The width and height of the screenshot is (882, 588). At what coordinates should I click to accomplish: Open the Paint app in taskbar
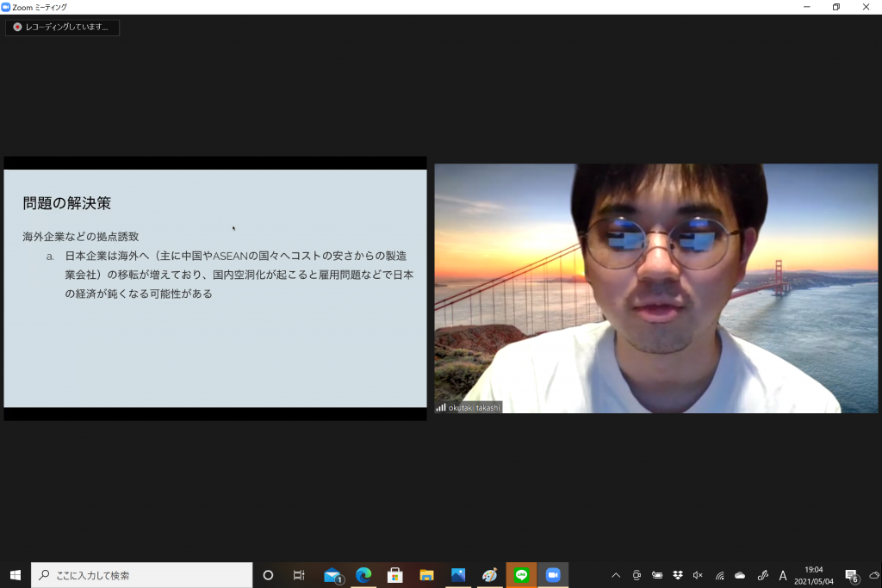tap(489, 575)
